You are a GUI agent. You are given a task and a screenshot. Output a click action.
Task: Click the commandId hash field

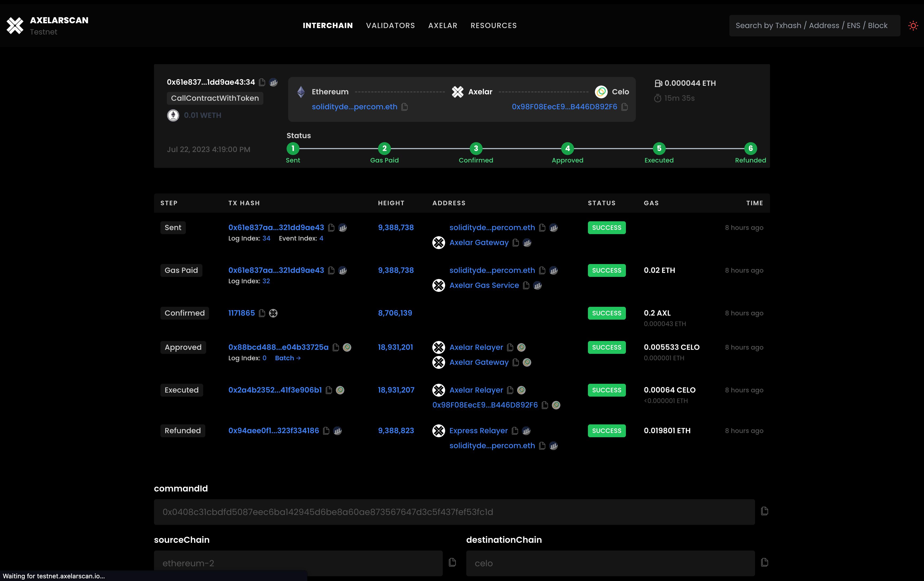[x=454, y=512]
